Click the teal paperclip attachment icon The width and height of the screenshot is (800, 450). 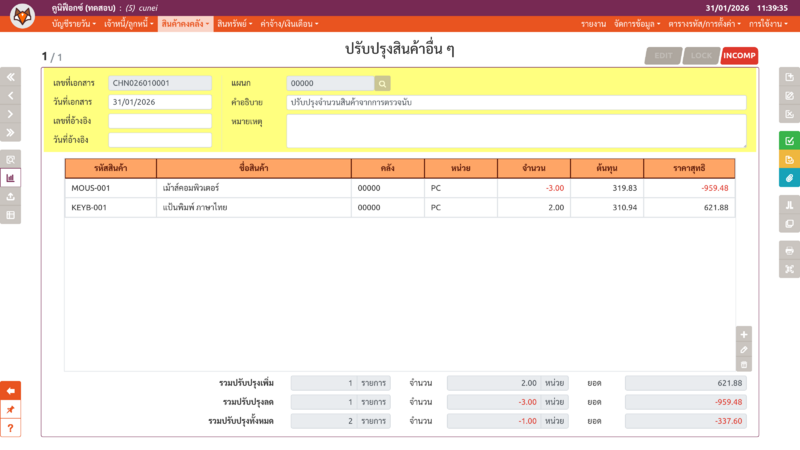coord(789,178)
